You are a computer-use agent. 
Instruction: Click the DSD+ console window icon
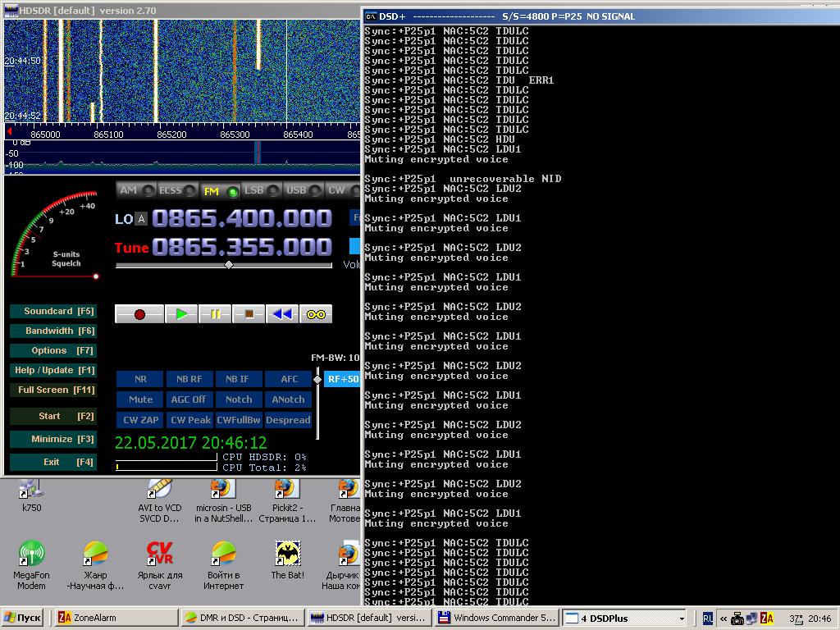click(371, 16)
